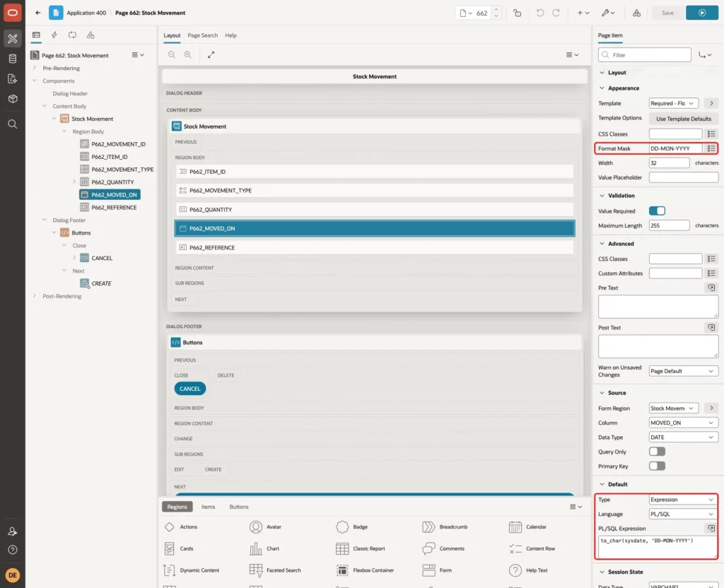Viewport: 724px width, 588px height.
Task: Expand the Pre-Rendering tree node
Action: 34,68
